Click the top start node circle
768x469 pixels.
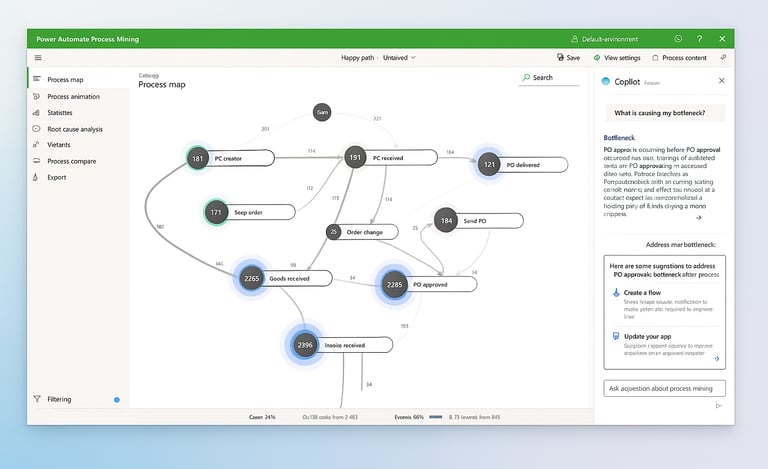pyautogui.click(x=322, y=112)
